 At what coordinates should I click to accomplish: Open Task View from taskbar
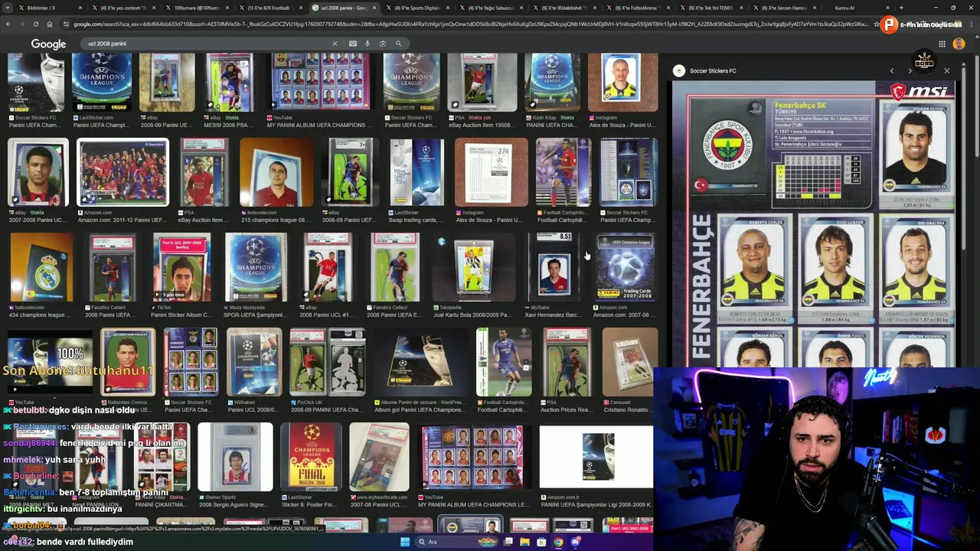(508, 542)
